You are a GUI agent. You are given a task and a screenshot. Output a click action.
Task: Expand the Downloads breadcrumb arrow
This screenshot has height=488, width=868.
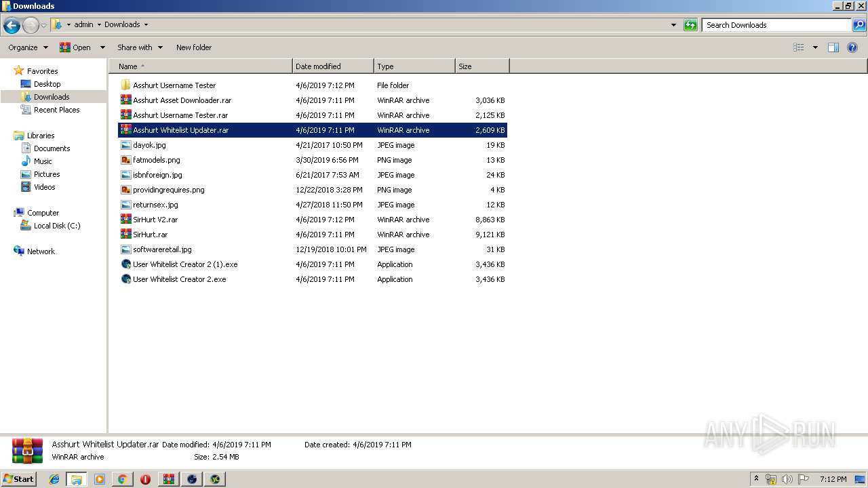click(x=145, y=24)
